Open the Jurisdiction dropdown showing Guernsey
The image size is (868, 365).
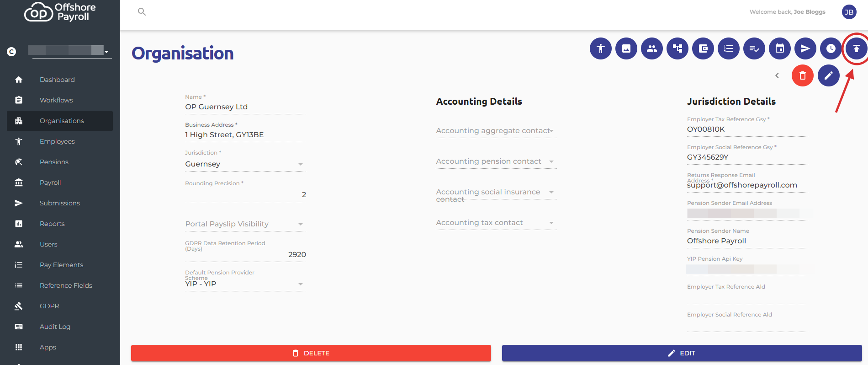tap(245, 164)
